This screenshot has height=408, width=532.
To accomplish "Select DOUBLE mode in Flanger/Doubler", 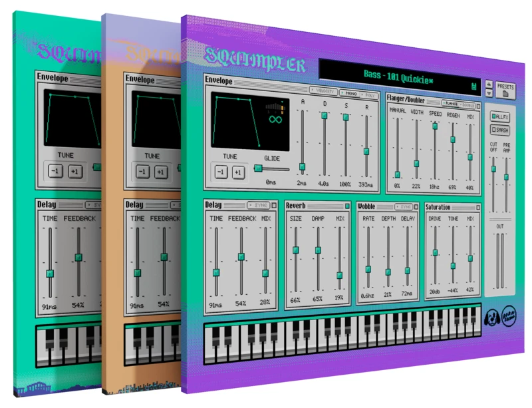I will (467, 105).
